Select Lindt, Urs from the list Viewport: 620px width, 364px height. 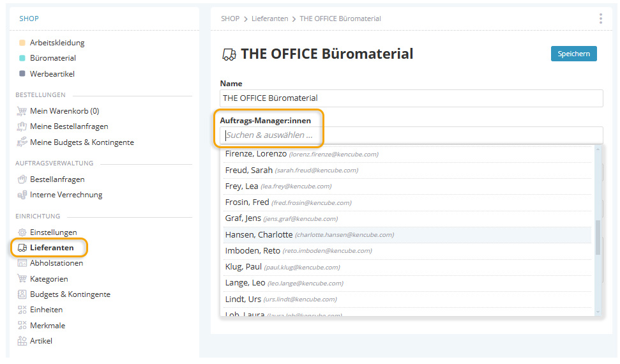coord(407,300)
